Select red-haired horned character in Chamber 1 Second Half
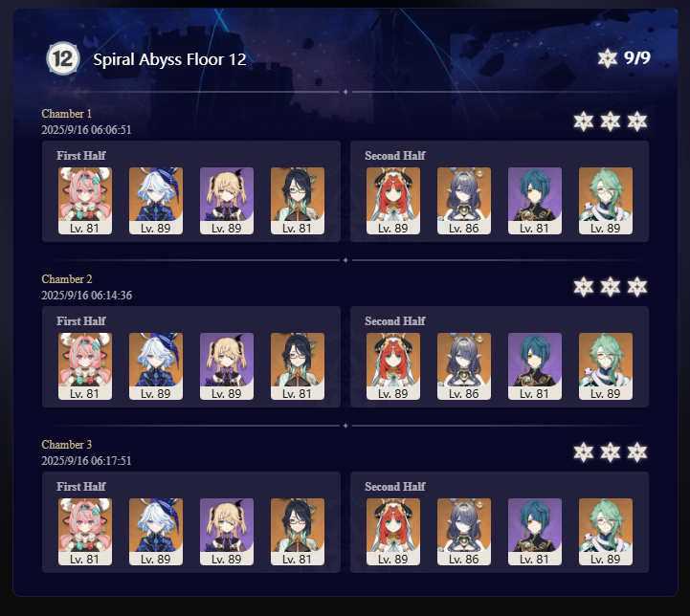690x616 pixels. pos(393,201)
